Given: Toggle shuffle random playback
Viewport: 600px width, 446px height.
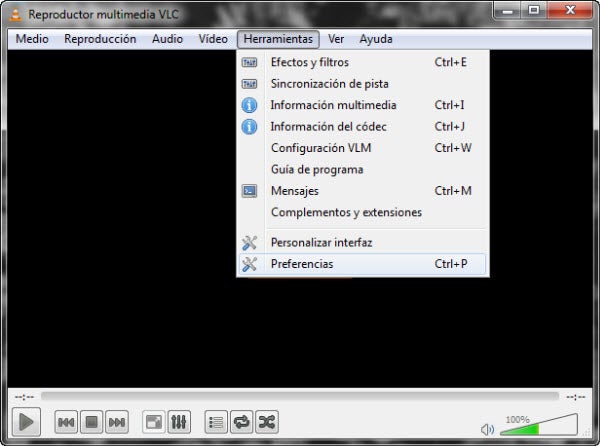Looking at the screenshot, I should (x=266, y=422).
